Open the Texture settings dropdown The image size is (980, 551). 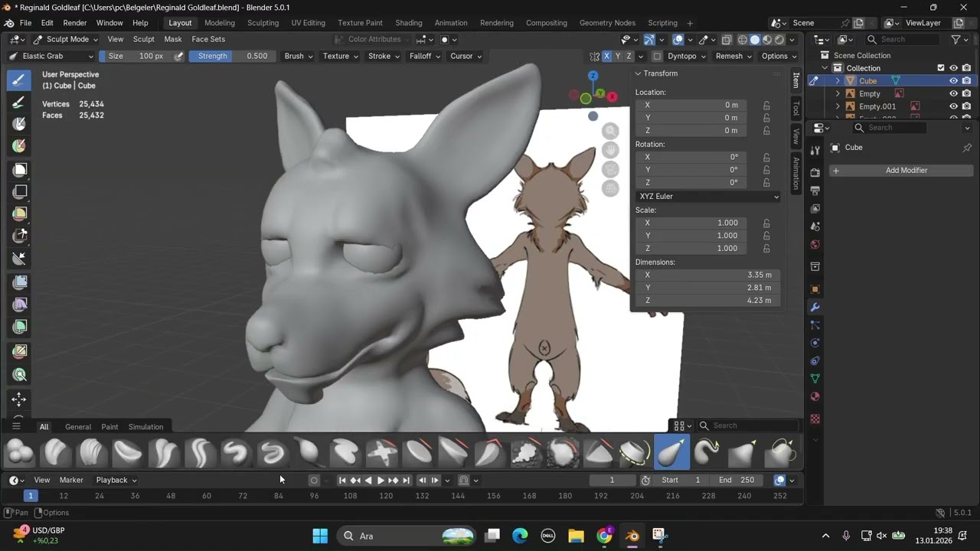pyautogui.click(x=340, y=56)
